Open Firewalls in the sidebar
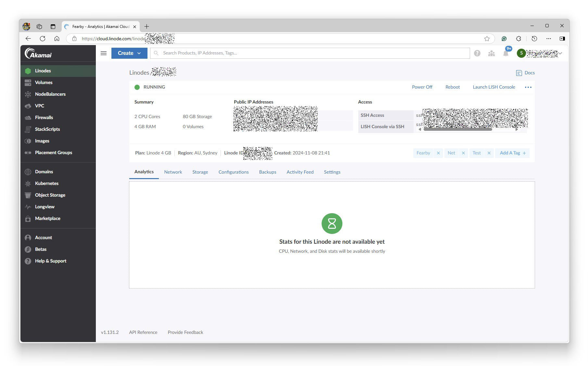The width and height of the screenshot is (588, 366). coord(58,117)
